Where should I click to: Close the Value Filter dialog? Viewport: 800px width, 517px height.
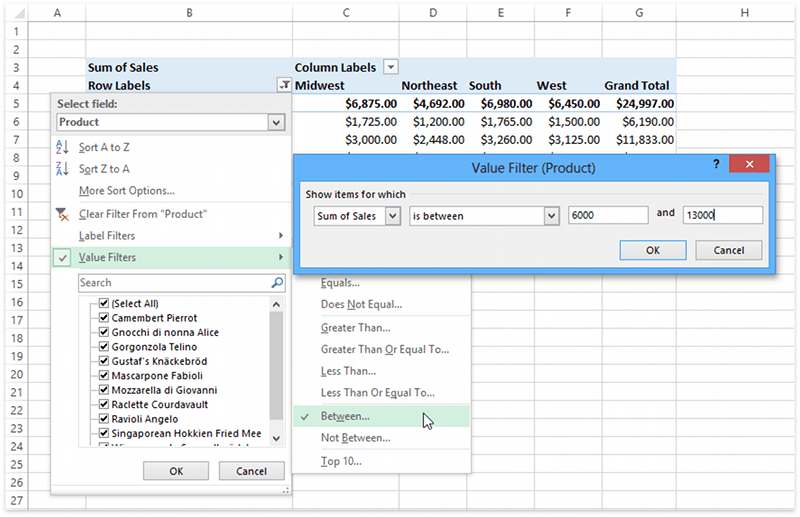click(749, 164)
